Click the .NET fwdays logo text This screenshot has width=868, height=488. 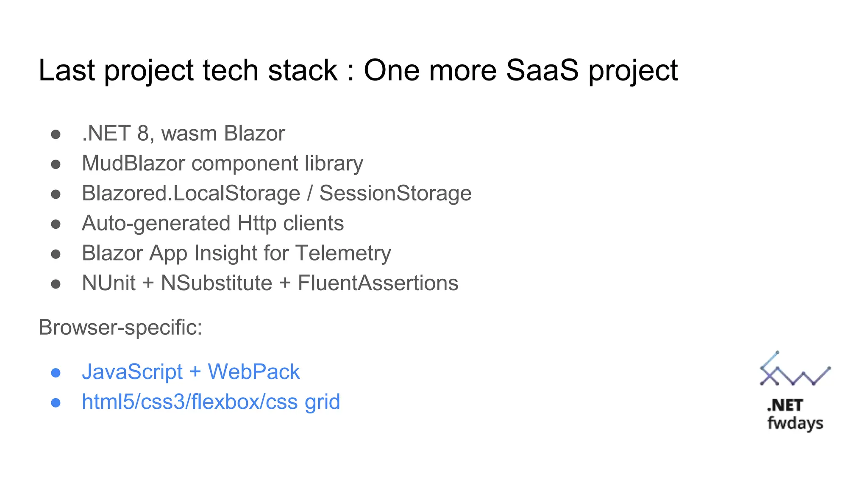[x=795, y=414]
